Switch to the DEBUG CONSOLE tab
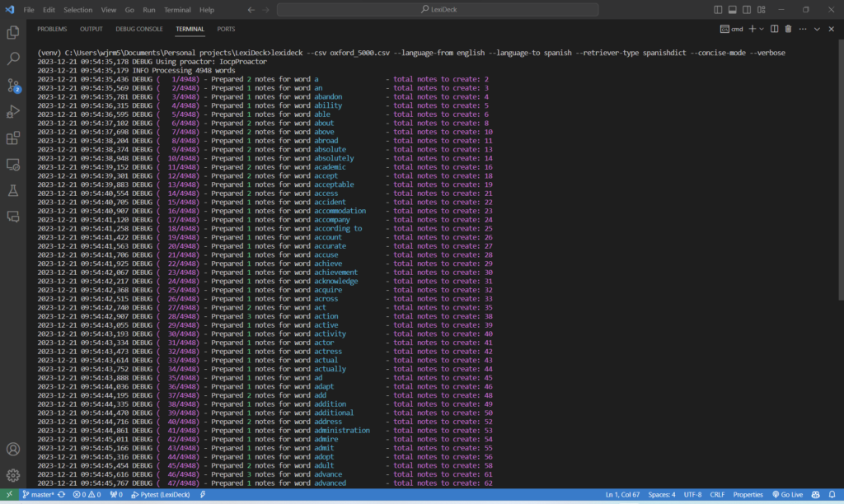This screenshot has width=844, height=504. tap(139, 29)
